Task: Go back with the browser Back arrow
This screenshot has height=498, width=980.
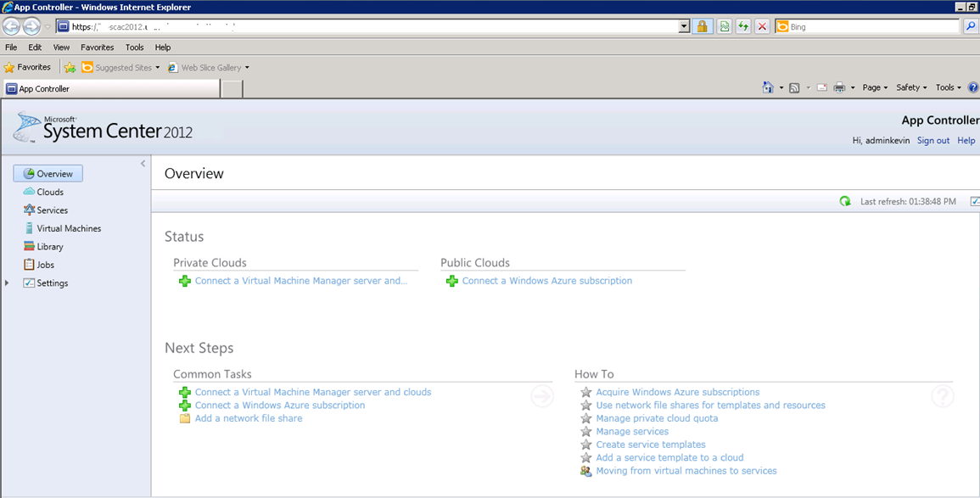Action: tap(11, 26)
